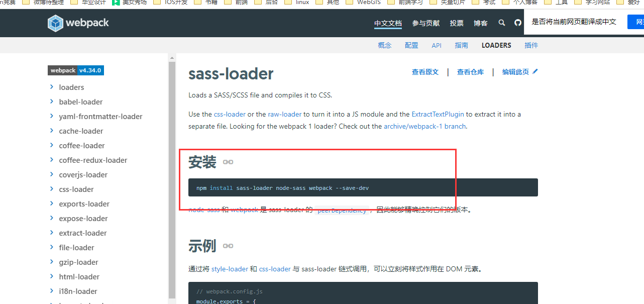Open i18n-loader in the sidebar

(78, 291)
